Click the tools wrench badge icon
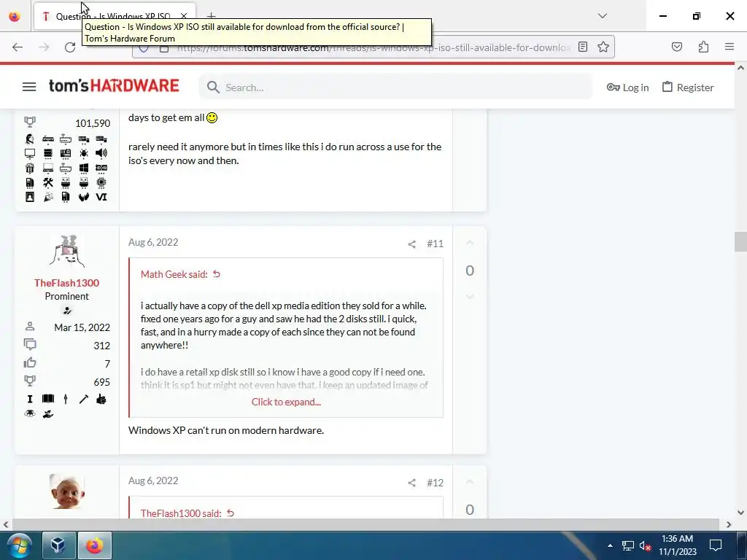 (x=47, y=182)
